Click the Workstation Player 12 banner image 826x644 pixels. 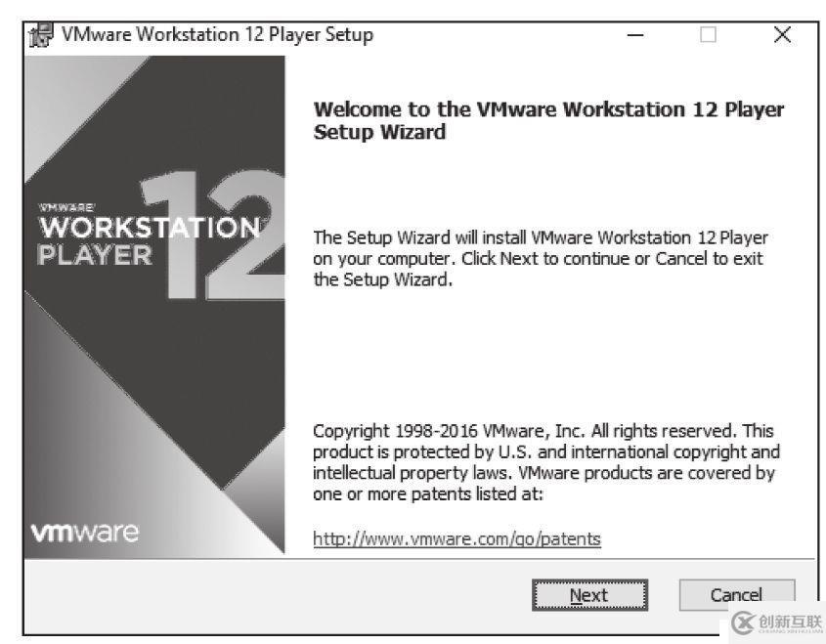(x=154, y=306)
